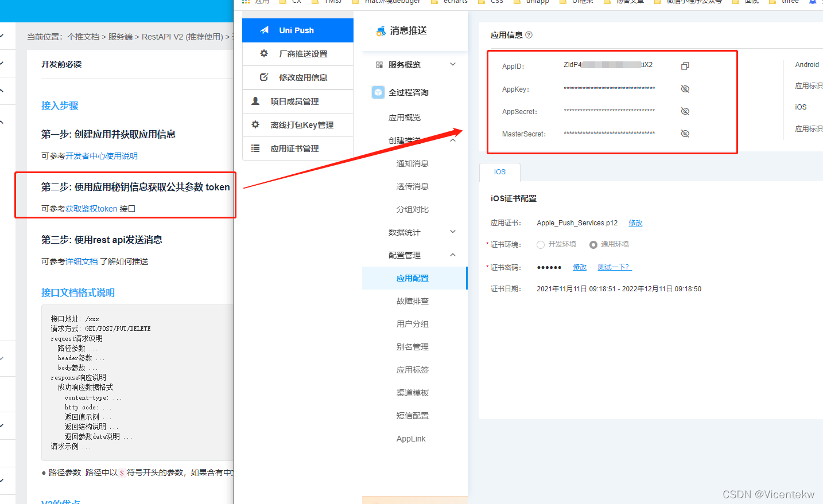Open 通知消息 under 创建推送
This screenshot has height=504, width=823.
coord(413,163)
